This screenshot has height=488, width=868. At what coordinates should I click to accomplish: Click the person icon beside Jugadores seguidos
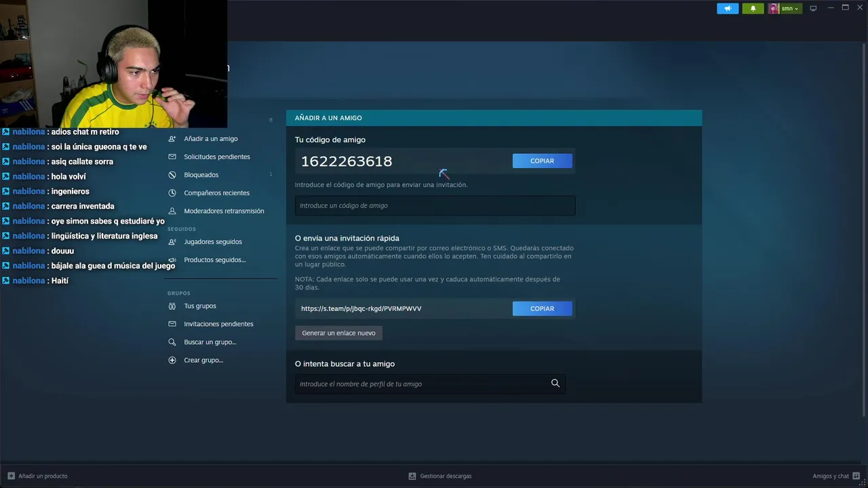click(x=172, y=242)
